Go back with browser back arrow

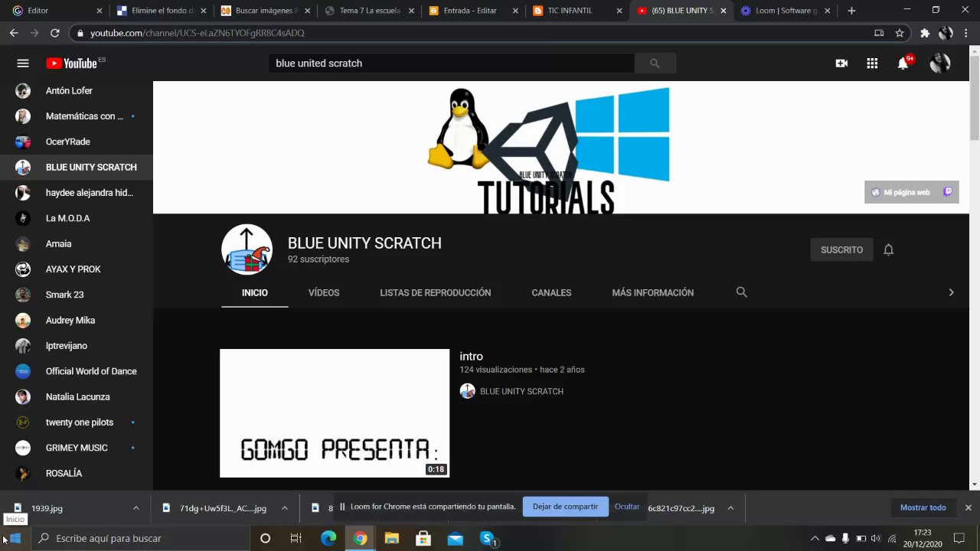pos(14,33)
